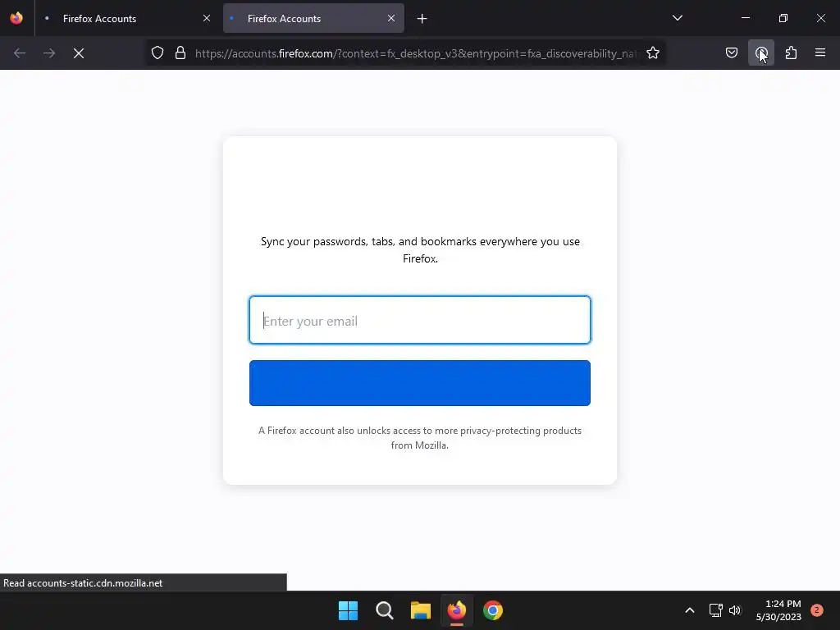Screen dimensions: 840x630
Task: Expand the list all tabs chevron
Action: 677,18
